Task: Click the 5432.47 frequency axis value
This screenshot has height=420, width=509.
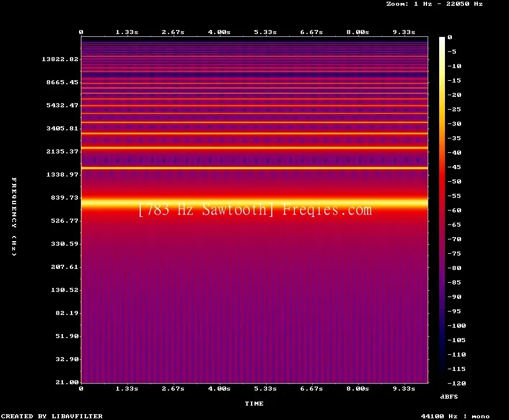Action: (62, 105)
